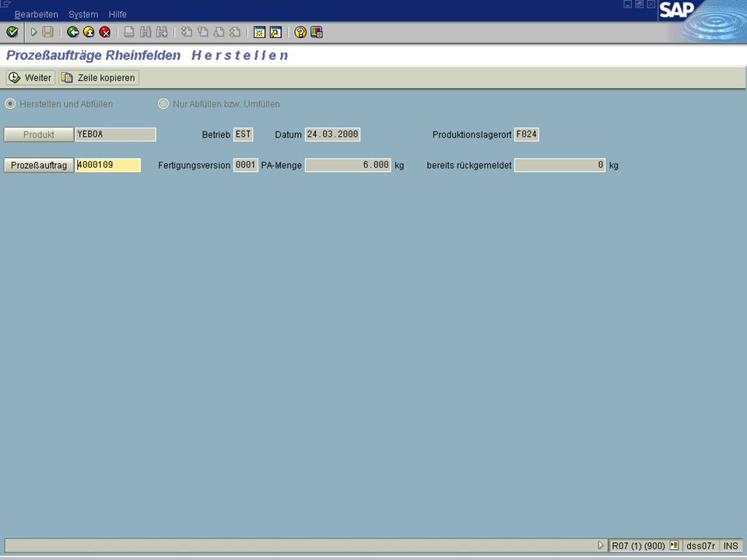Click the Find Next binoculars icon
747x560 pixels.
pyautogui.click(x=162, y=32)
